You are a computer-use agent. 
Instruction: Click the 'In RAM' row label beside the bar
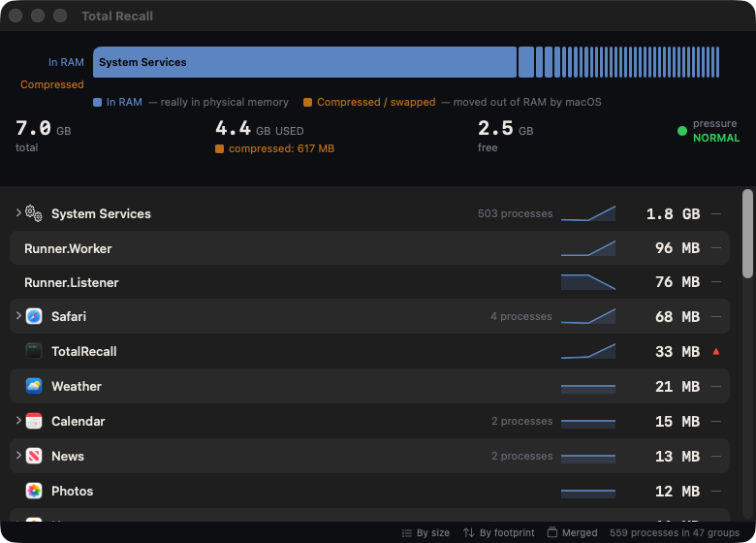[x=66, y=62]
